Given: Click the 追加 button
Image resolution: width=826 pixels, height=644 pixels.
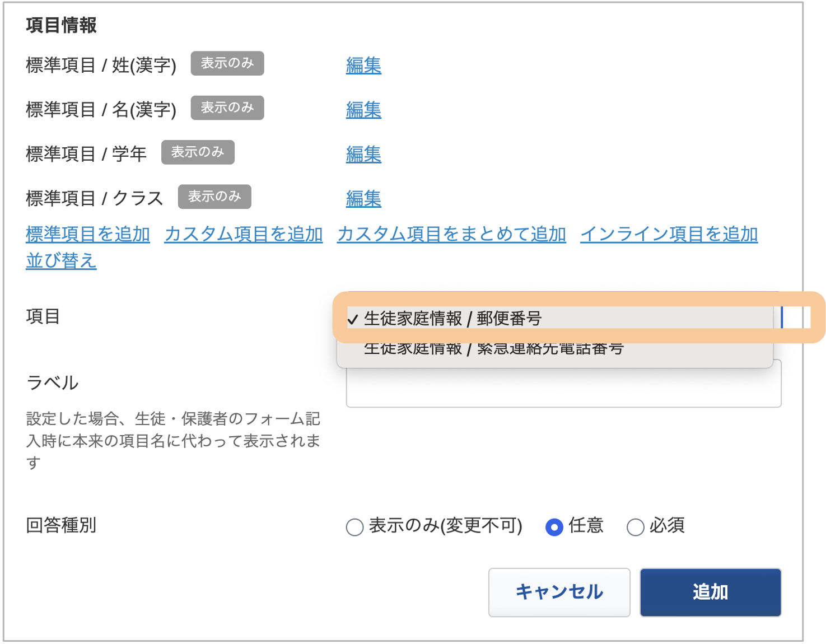Looking at the screenshot, I should (x=710, y=592).
